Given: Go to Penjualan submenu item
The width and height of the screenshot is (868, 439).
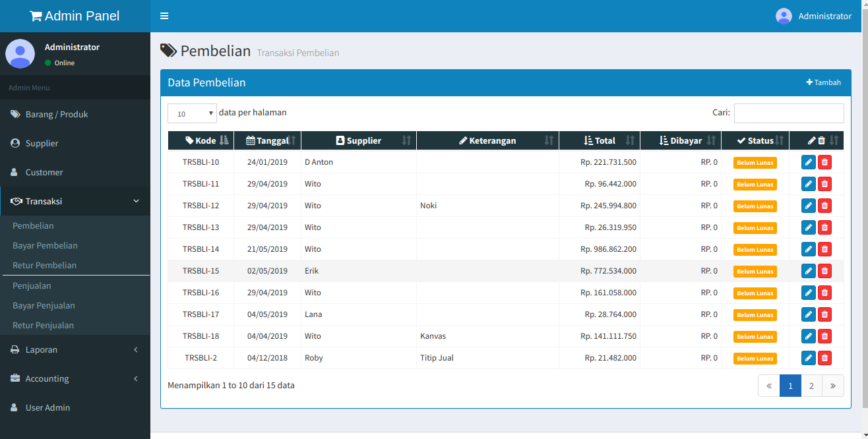Looking at the screenshot, I should click(x=32, y=285).
